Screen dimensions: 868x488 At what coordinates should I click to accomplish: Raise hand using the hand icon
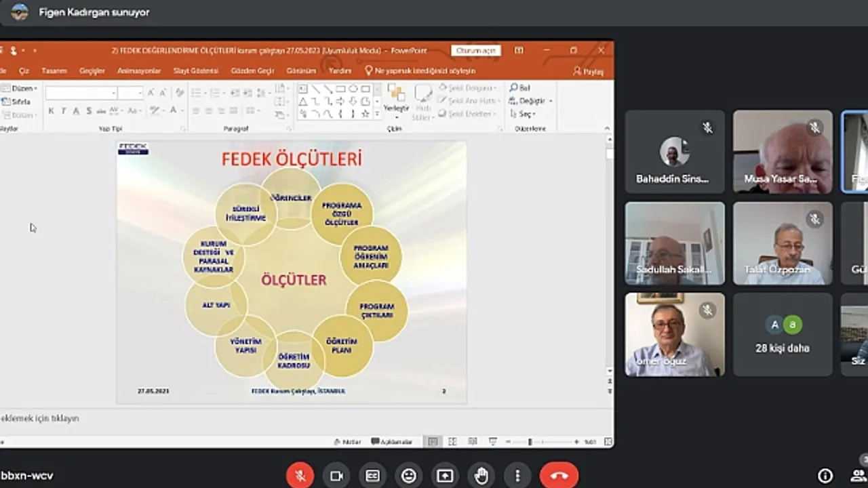481,476
